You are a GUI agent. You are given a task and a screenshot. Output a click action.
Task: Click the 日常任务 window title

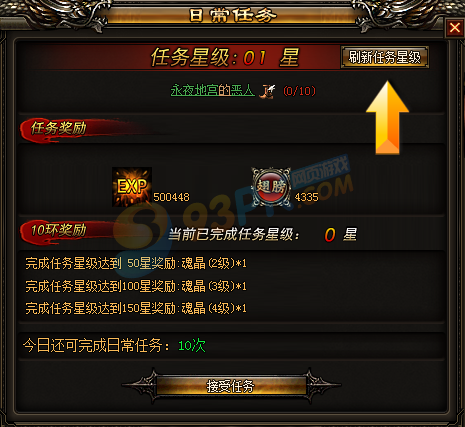click(x=233, y=15)
